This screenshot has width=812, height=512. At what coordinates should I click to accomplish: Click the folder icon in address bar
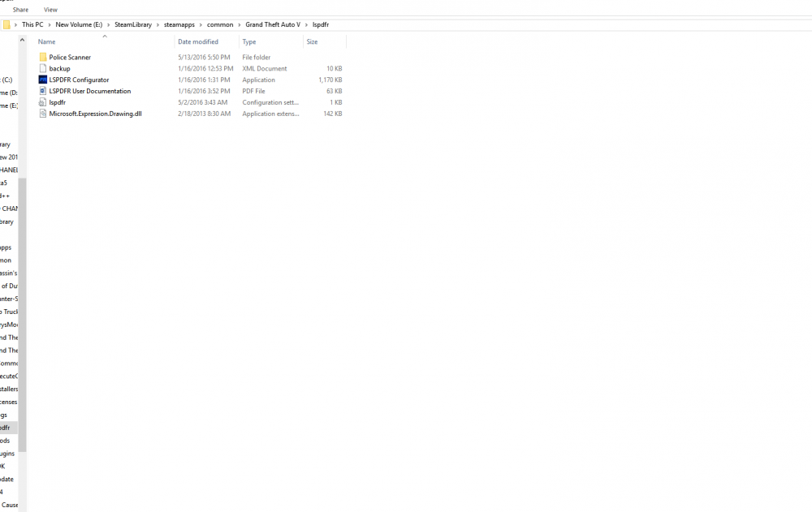pyautogui.click(x=6, y=25)
